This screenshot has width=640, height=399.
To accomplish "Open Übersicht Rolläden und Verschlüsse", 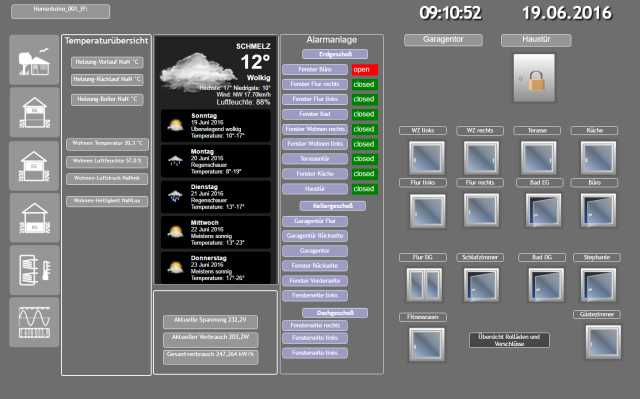I will click(509, 340).
